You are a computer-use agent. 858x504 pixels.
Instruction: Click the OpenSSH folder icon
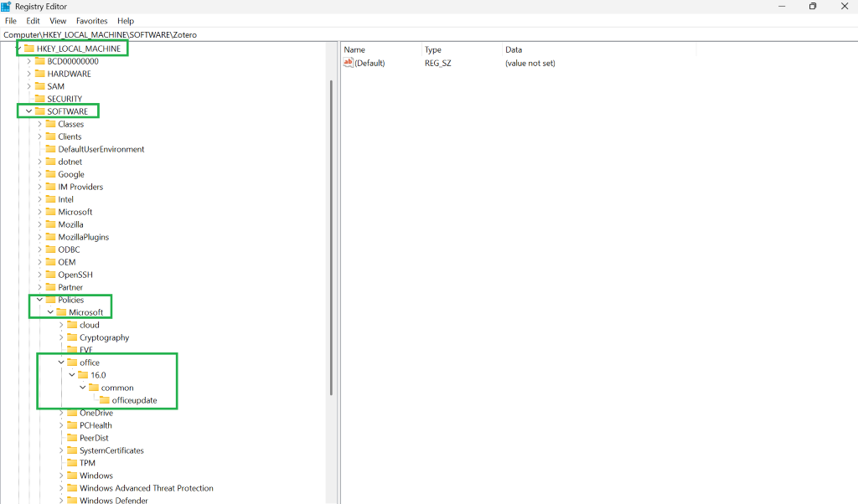[x=51, y=275]
